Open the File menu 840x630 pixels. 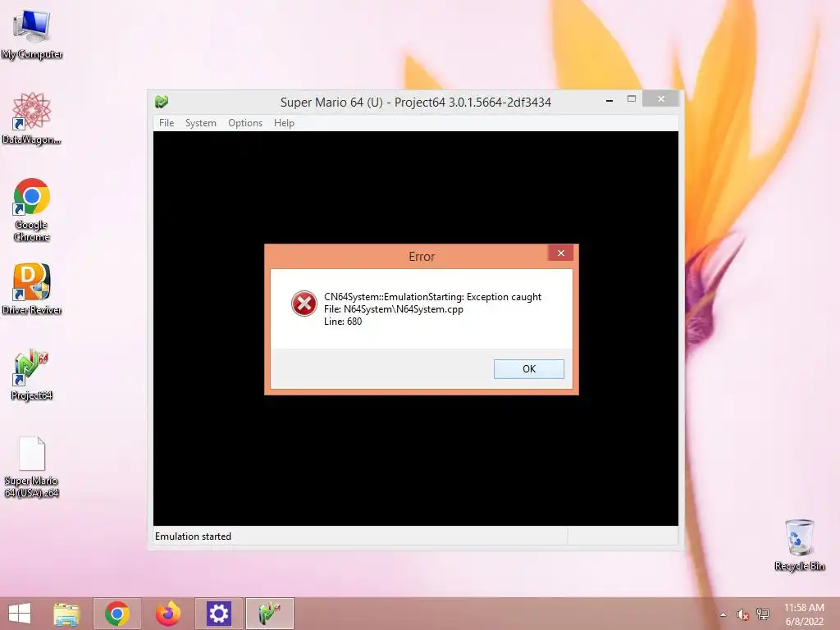(167, 123)
